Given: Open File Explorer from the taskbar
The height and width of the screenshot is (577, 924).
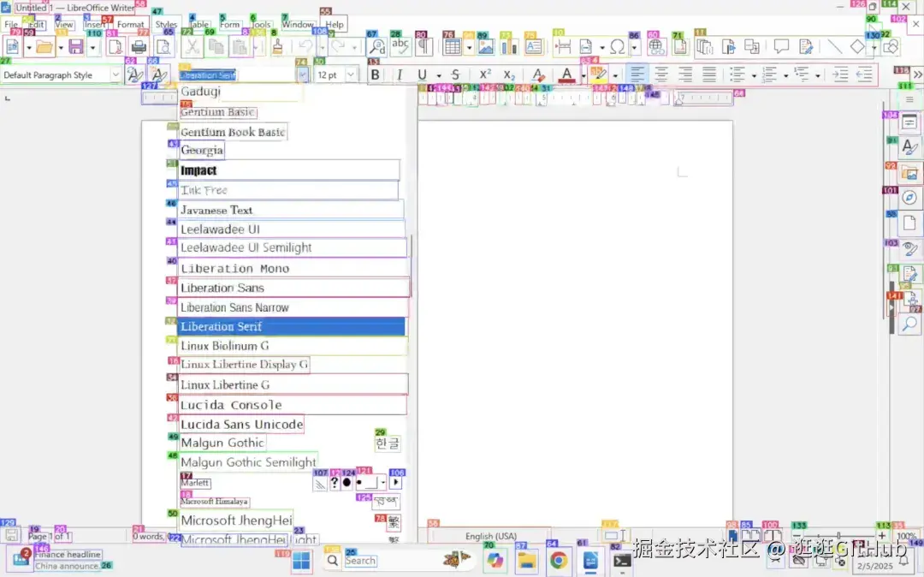Looking at the screenshot, I should pos(526,561).
